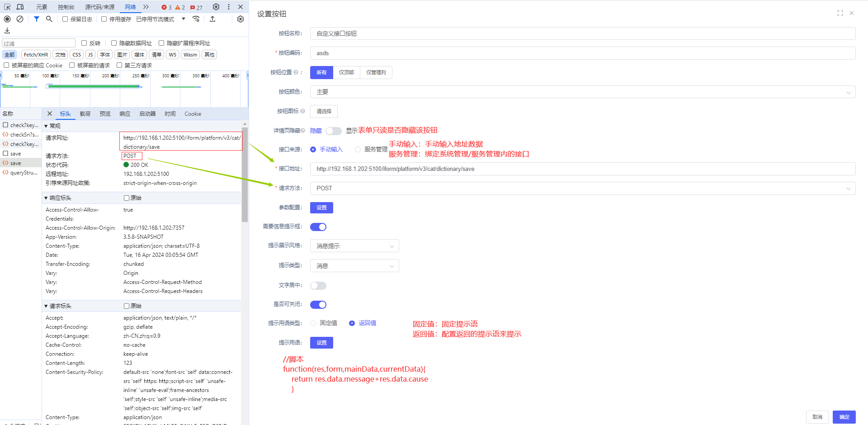Open the network conditions Wi-Fi icon
The height and width of the screenshot is (425, 868).
(x=196, y=19)
